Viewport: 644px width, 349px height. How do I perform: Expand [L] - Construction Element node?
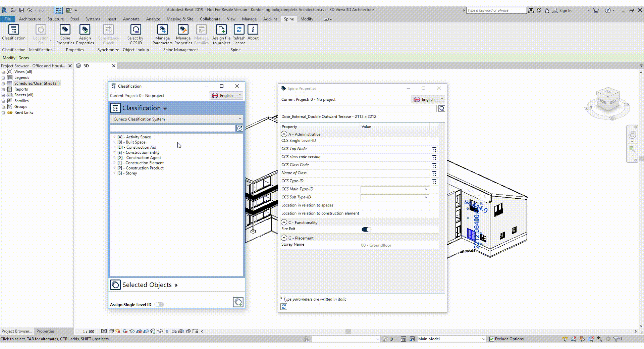pyautogui.click(x=114, y=163)
